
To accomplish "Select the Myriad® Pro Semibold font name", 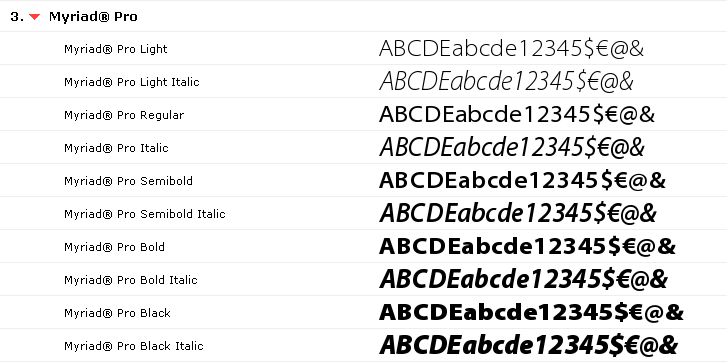I will [x=128, y=181].
